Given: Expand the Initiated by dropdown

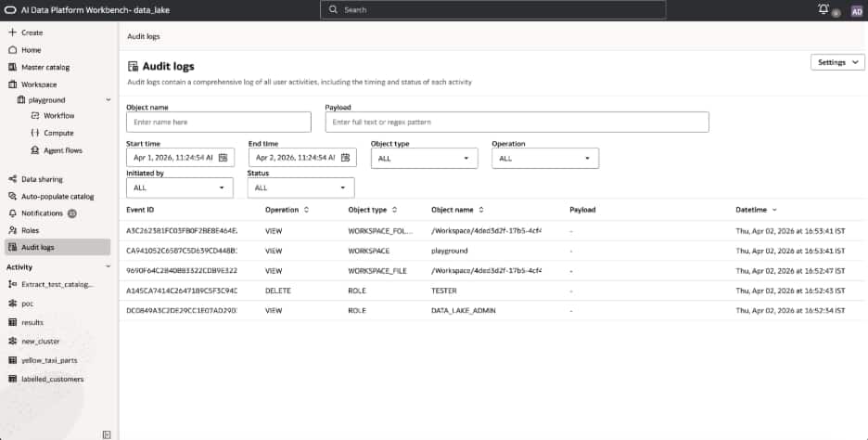Looking at the screenshot, I should [x=179, y=188].
